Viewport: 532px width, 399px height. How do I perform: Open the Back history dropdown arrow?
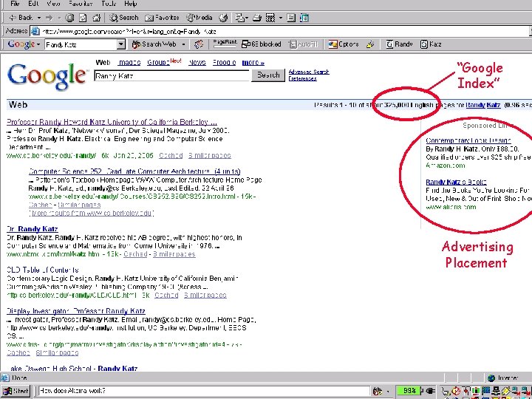point(39,18)
